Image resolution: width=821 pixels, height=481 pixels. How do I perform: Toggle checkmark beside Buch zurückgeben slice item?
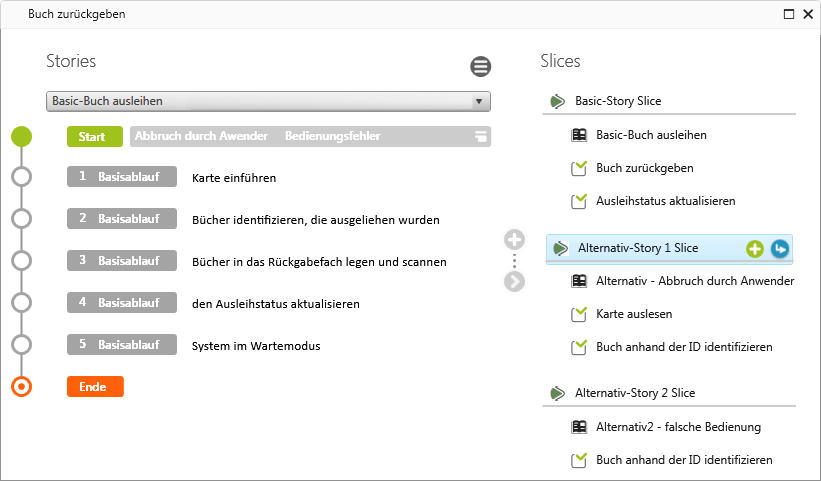(x=579, y=168)
